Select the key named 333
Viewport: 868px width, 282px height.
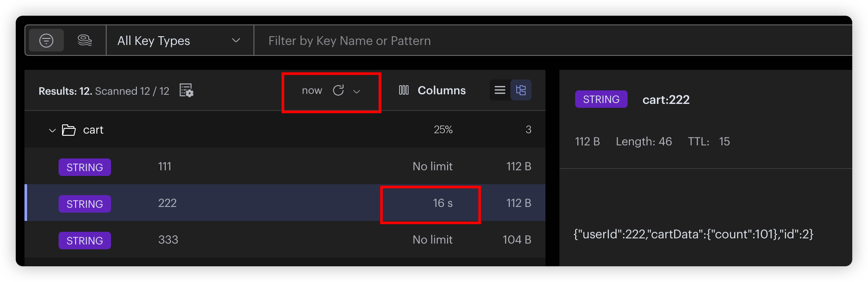168,240
